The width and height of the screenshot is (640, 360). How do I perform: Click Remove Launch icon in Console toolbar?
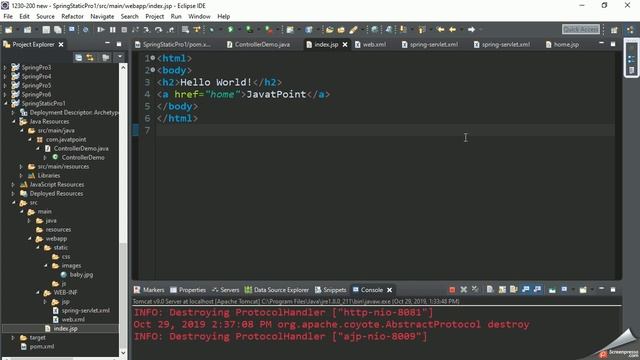click(x=464, y=290)
